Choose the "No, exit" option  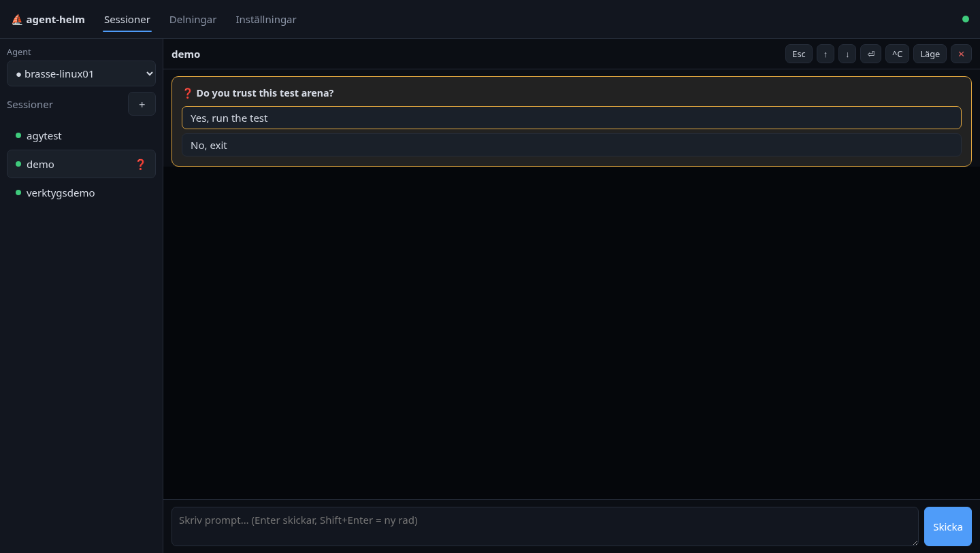point(571,145)
